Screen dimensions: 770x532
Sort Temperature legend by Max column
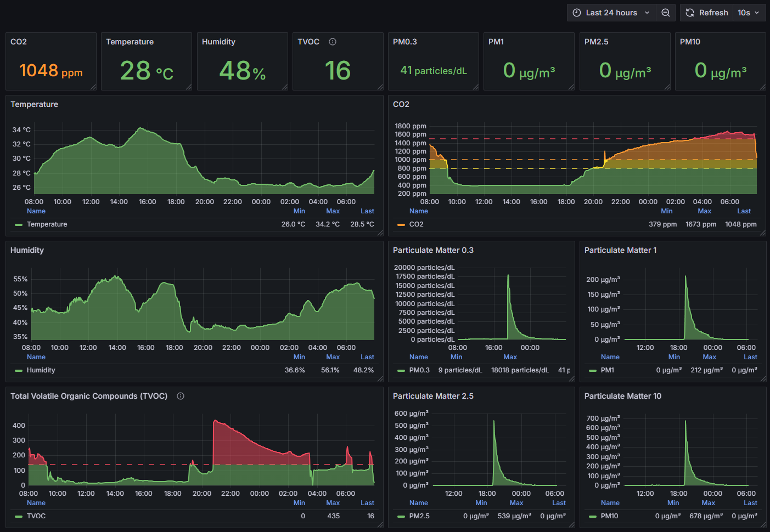click(333, 211)
